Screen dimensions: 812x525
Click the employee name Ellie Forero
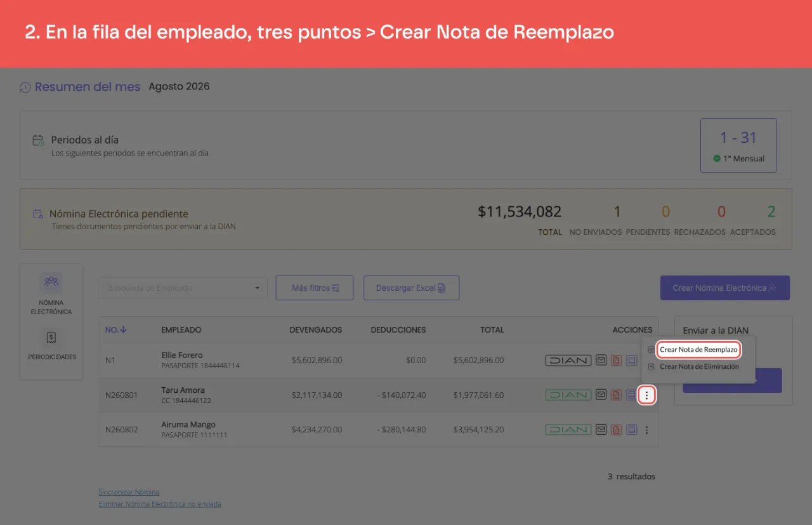pyautogui.click(x=182, y=356)
